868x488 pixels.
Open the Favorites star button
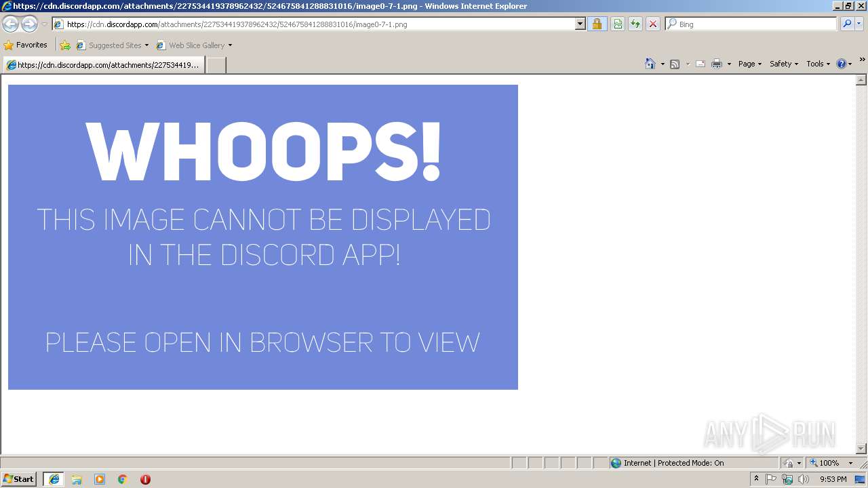click(26, 45)
